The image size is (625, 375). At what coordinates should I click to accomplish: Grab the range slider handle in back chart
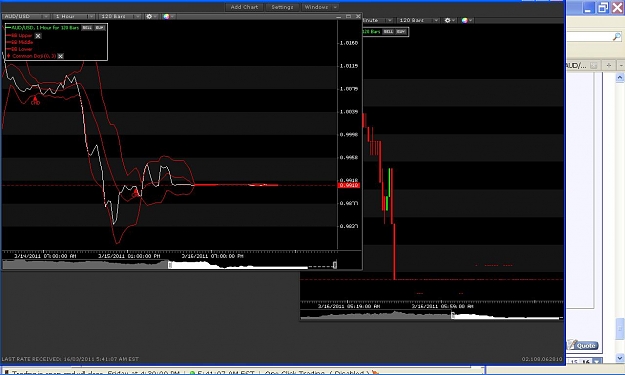tap(453, 315)
